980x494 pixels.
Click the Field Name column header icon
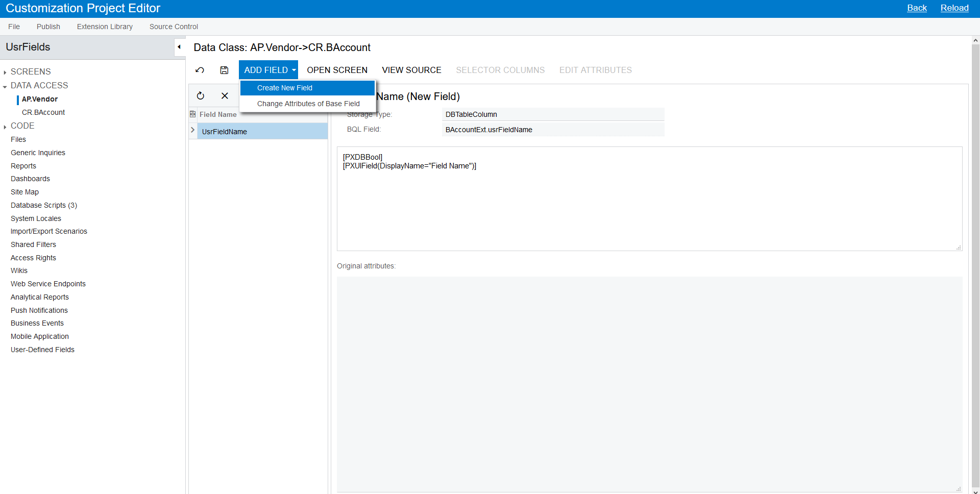pyautogui.click(x=193, y=114)
